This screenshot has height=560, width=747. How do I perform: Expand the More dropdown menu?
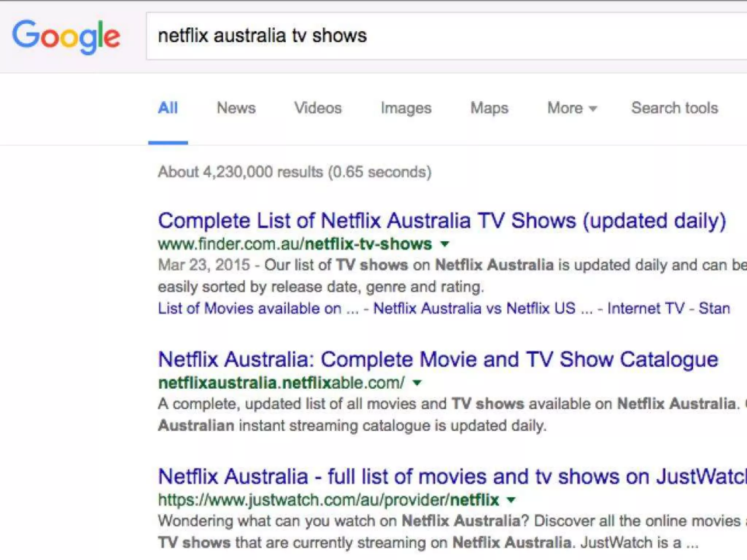pos(572,108)
